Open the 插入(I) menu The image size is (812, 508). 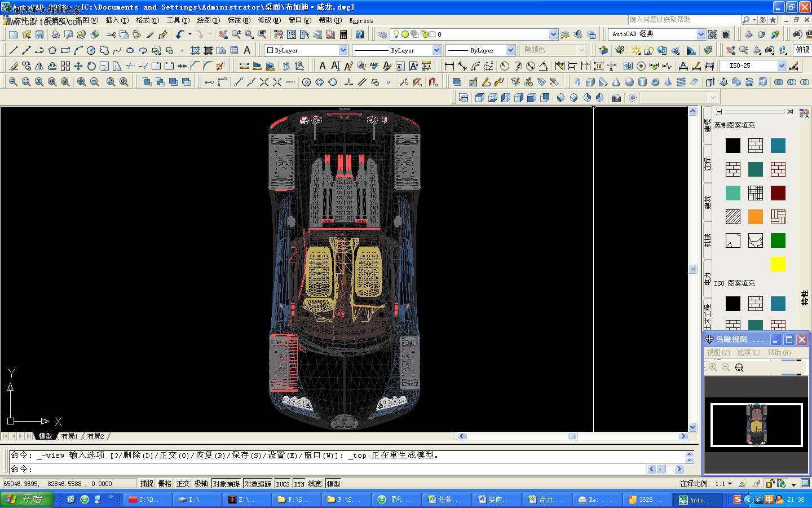[117, 20]
